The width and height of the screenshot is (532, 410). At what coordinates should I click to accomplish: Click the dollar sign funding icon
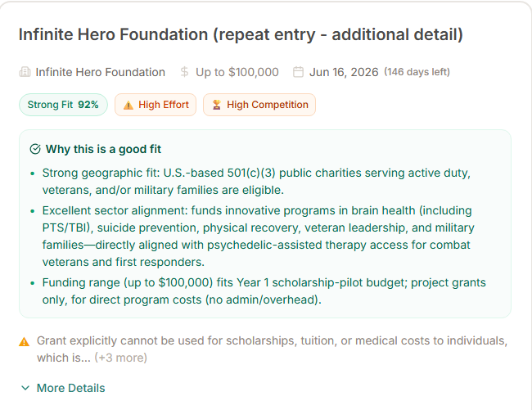click(184, 72)
